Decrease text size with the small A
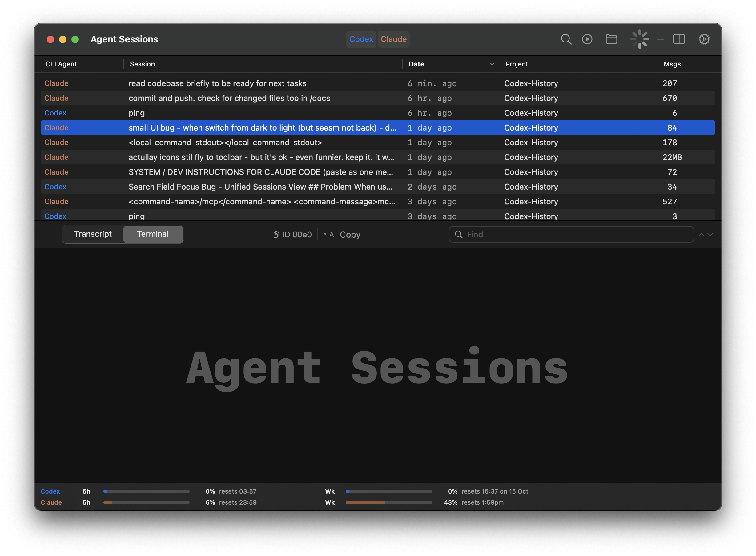This screenshot has width=756, height=556. [x=325, y=235]
